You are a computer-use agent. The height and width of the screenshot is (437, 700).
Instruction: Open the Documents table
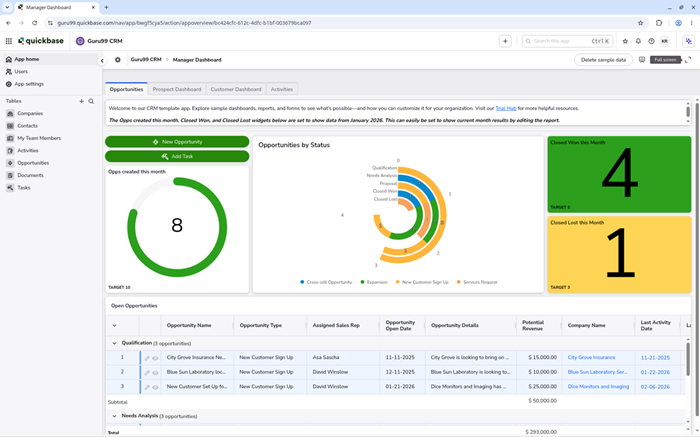[x=30, y=175]
